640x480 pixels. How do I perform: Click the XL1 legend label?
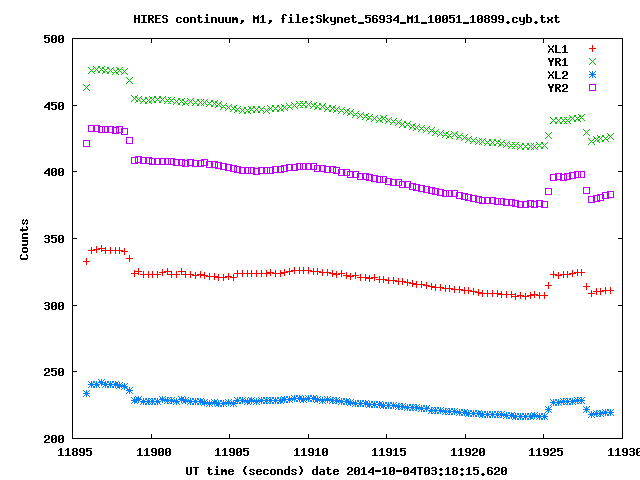click(558, 49)
